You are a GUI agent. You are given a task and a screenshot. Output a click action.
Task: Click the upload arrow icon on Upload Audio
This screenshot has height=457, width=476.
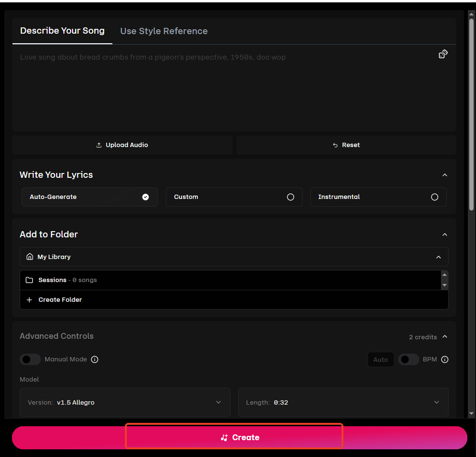click(x=98, y=144)
